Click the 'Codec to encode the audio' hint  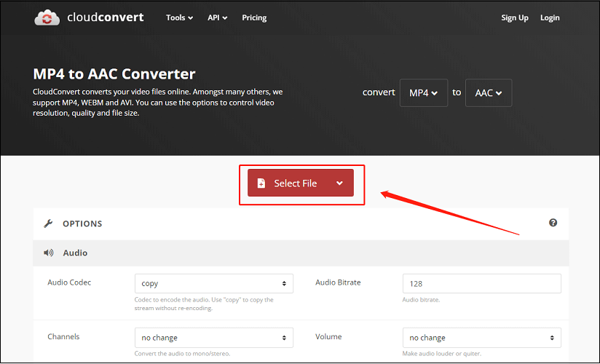(204, 304)
